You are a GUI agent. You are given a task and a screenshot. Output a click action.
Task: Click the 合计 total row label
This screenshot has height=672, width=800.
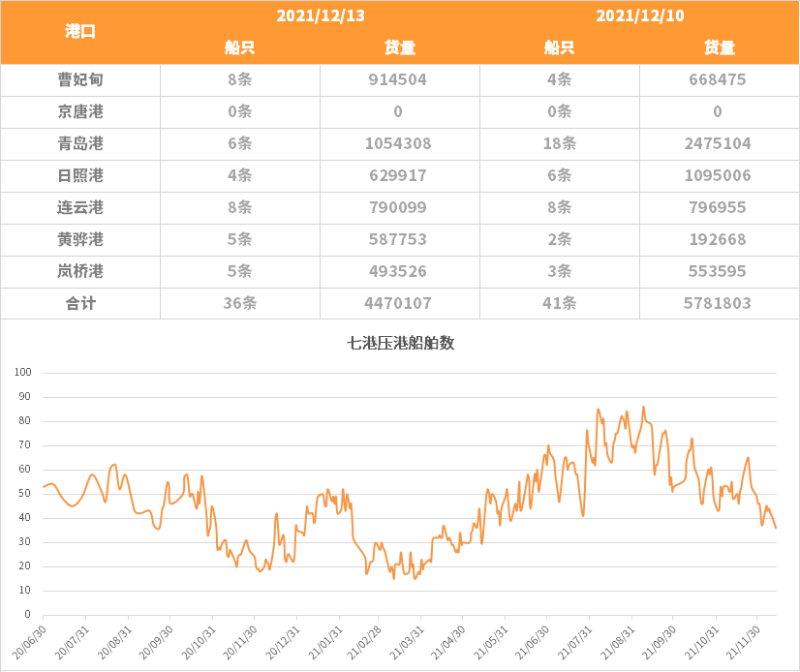point(80,304)
